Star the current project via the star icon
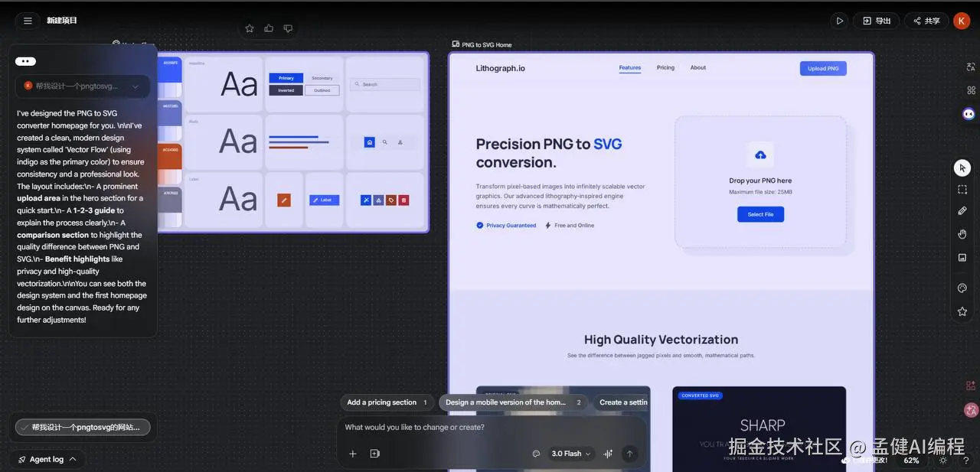980x472 pixels. [250, 28]
